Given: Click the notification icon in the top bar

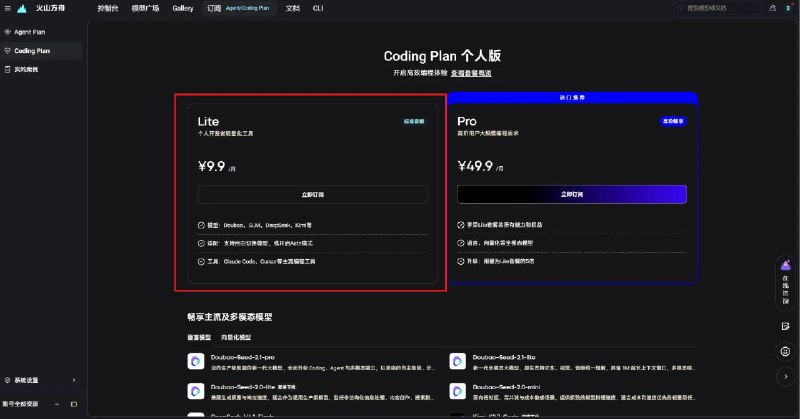Looking at the screenshot, I should point(772,8).
